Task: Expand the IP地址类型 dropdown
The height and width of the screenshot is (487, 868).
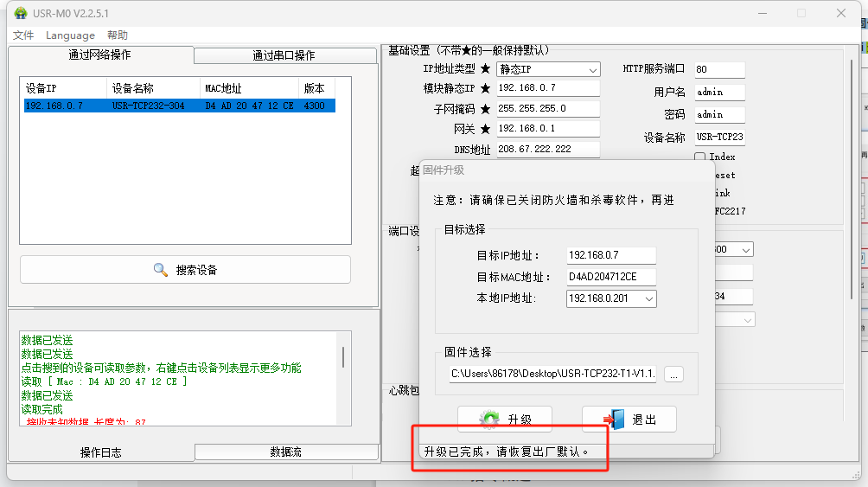Action: (x=593, y=69)
